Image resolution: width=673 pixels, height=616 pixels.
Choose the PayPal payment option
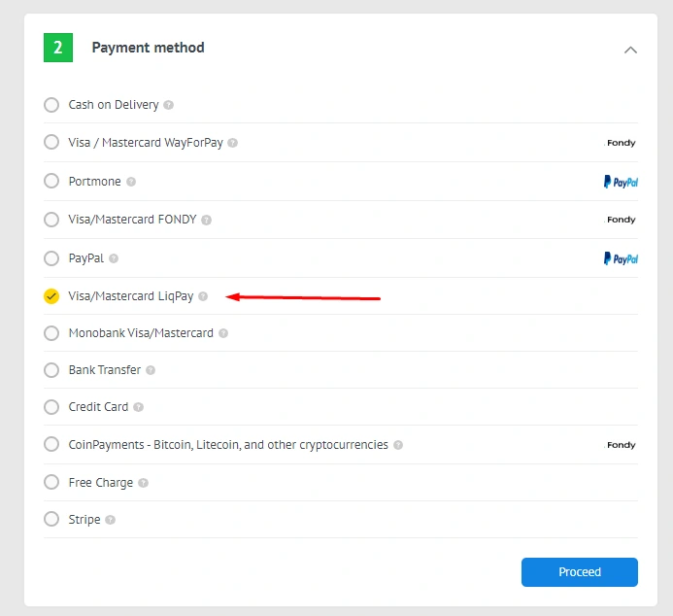click(x=51, y=258)
